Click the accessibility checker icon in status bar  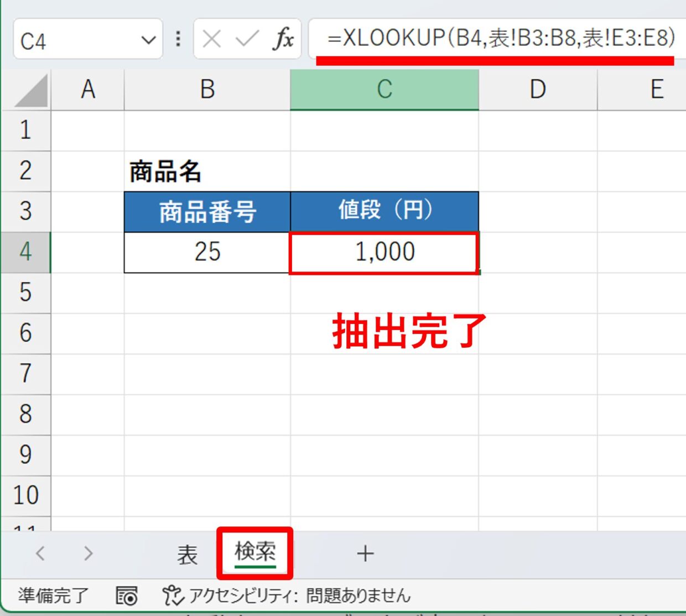172,596
